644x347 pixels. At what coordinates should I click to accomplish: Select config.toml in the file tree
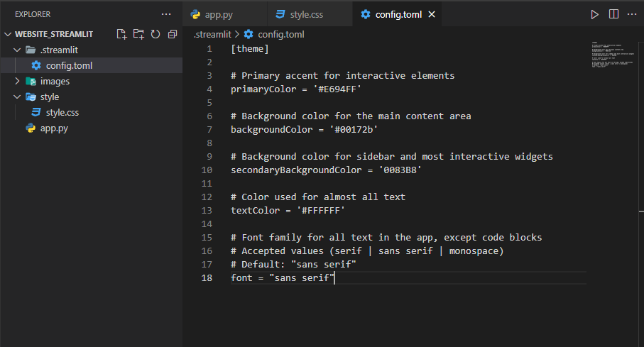[x=69, y=65]
